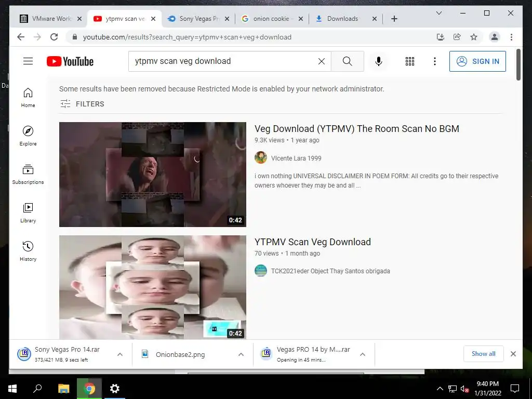
Task: Open History in the sidebar
Action: [x=28, y=251]
